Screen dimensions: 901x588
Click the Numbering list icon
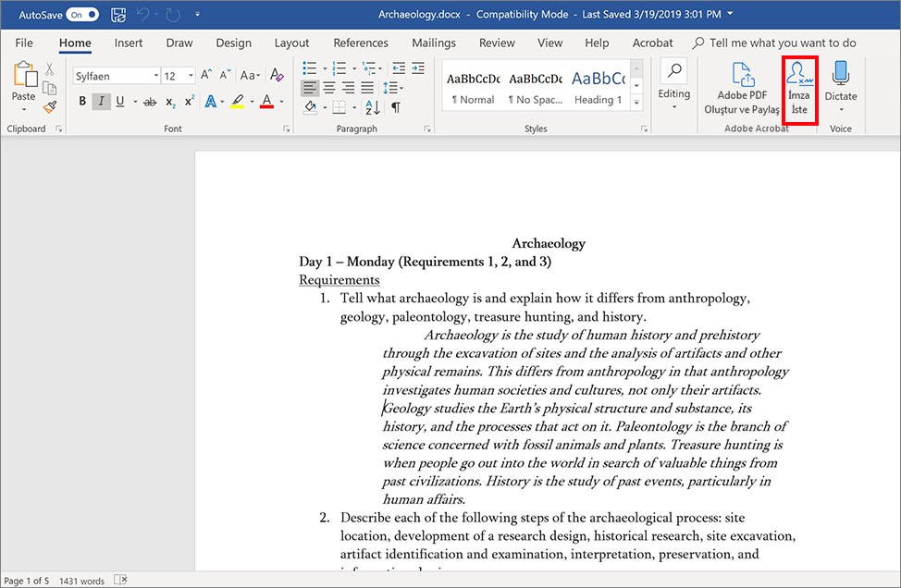coord(339,69)
